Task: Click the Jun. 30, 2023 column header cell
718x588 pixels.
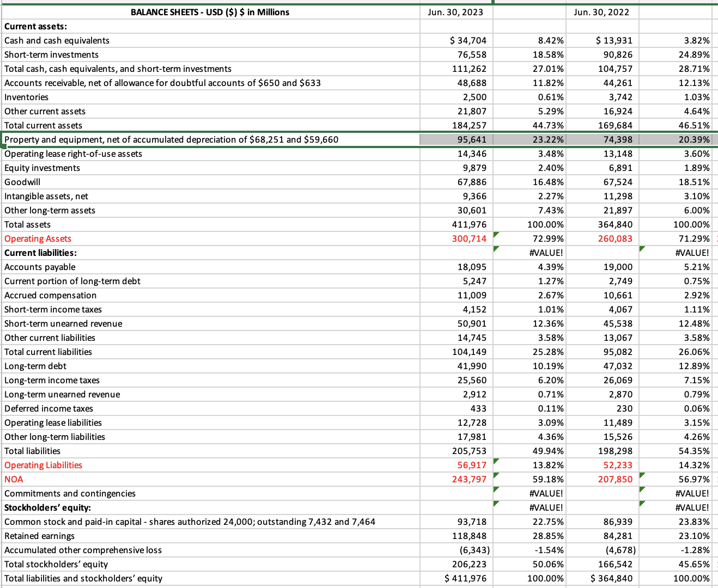Action: [455, 12]
